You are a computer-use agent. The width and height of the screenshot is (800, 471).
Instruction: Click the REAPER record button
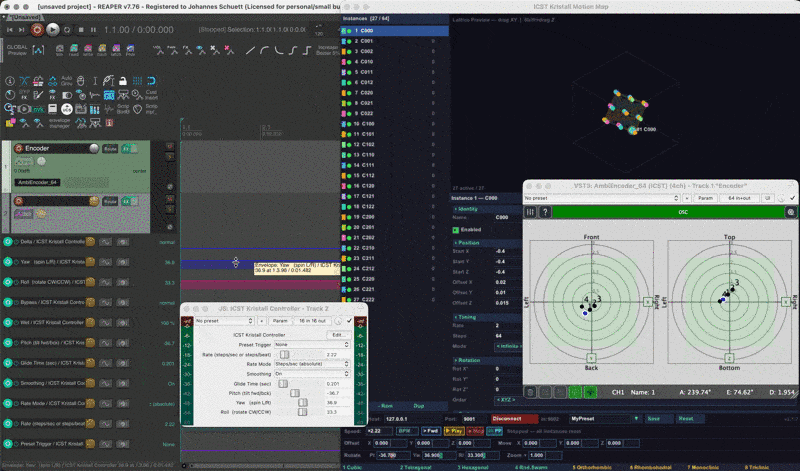37,30
